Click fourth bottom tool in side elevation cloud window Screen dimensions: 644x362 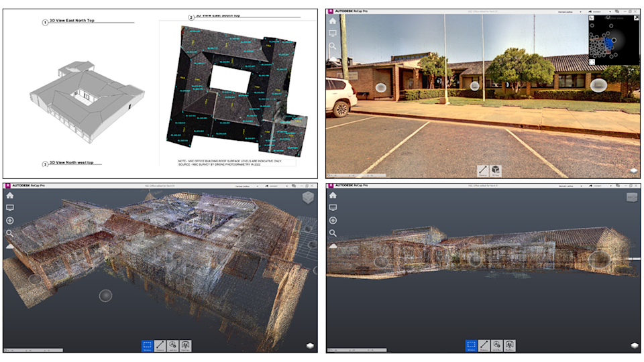click(x=509, y=346)
